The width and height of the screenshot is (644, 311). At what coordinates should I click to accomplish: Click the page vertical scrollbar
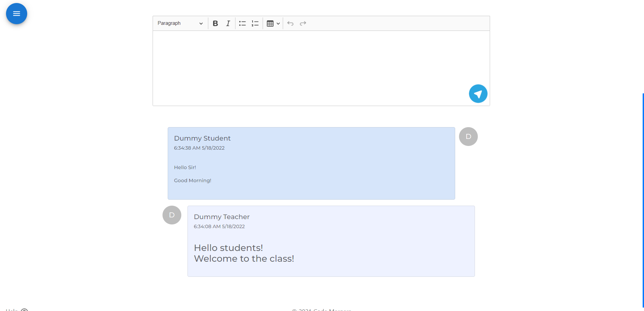click(643, 200)
